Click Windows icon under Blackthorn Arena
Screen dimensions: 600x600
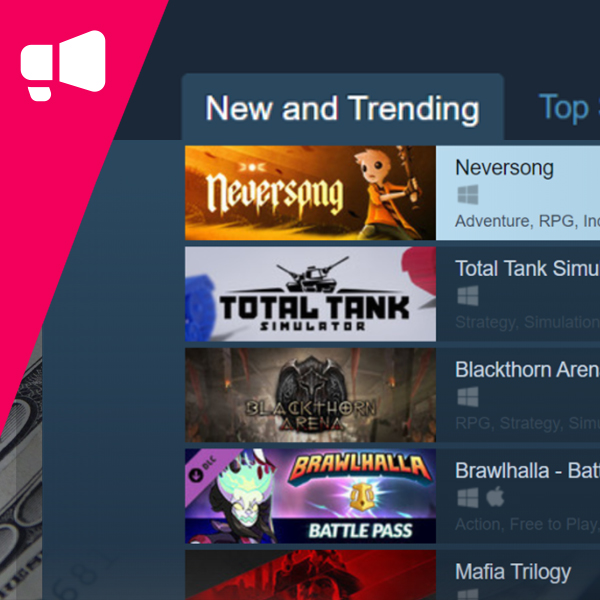click(x=468, y=397)
